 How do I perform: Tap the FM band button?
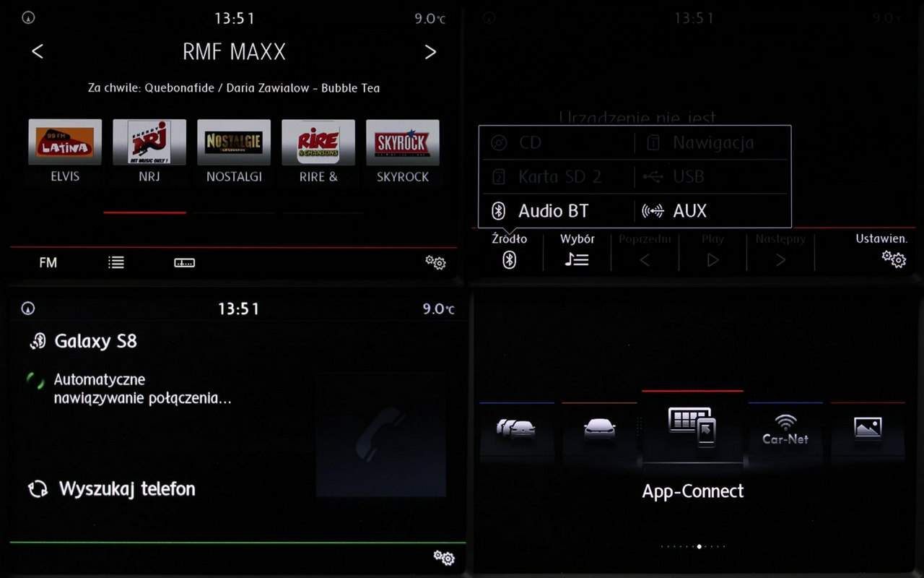[x=48, y=263]
